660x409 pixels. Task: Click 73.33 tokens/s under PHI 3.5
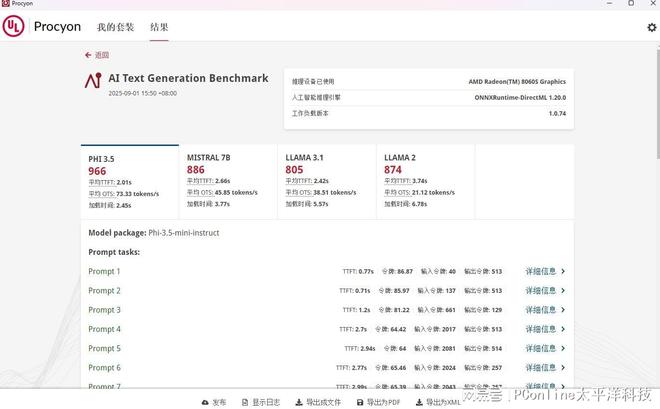tap(138, 194)
